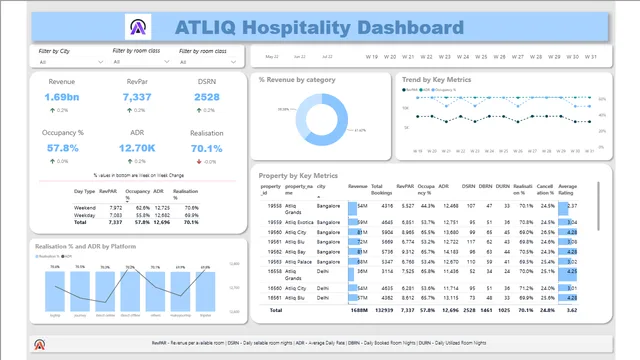Sort by Day Type column header

[84, 191]
